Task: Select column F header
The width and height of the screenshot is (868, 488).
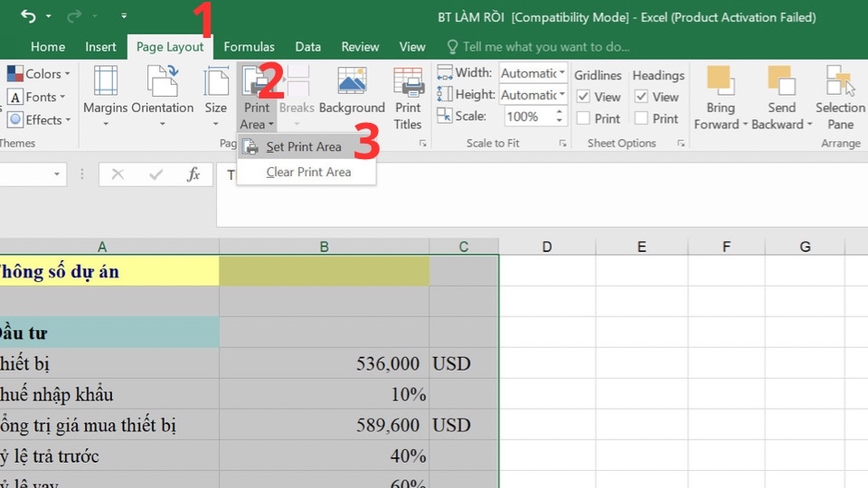Action: click(x=726, y=247)
